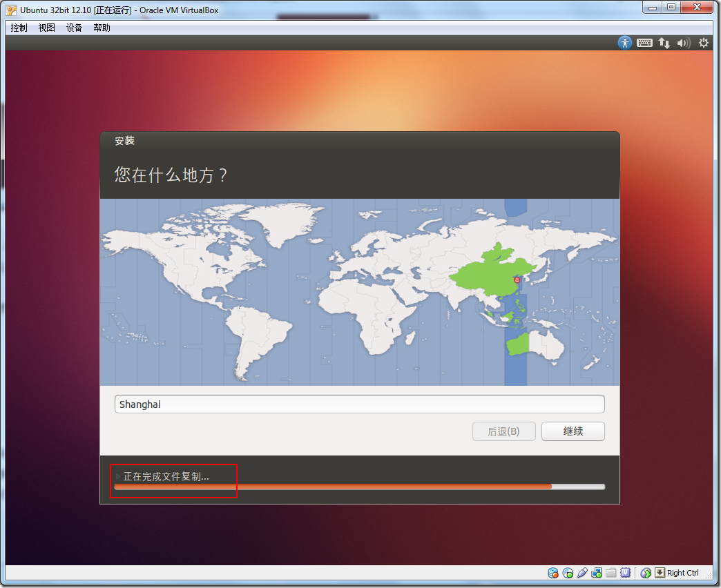Click the mouse integration status icon
721x588 pixels.
646,573
